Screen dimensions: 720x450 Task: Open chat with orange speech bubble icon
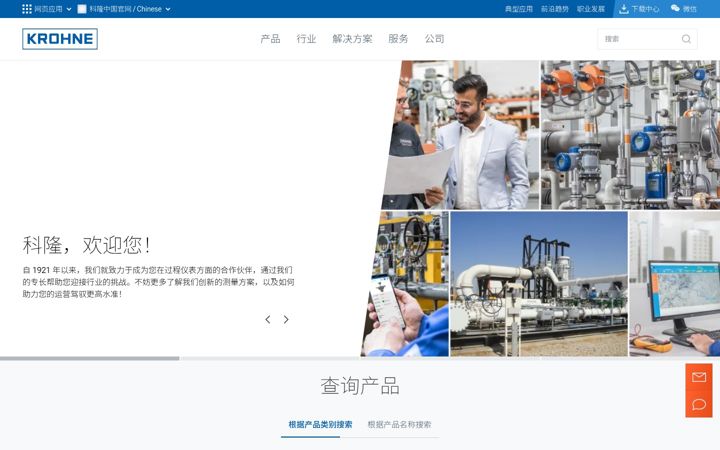(699, 404)
